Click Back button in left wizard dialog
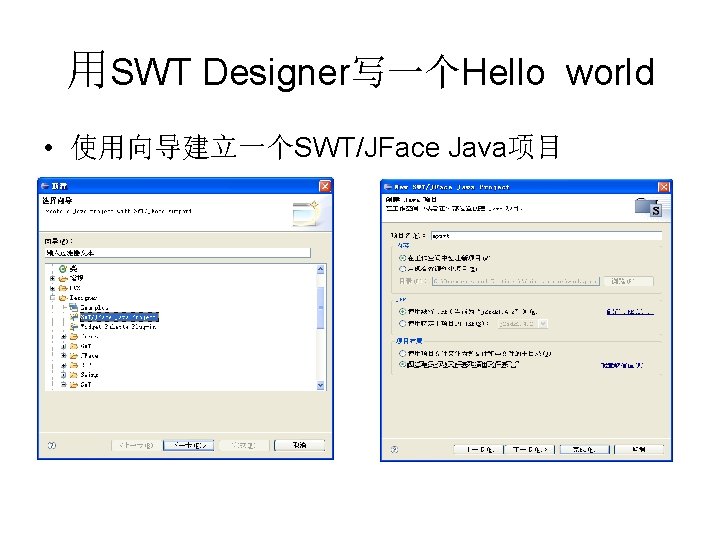The image size is (720, 540). click(x=136, y=445)
